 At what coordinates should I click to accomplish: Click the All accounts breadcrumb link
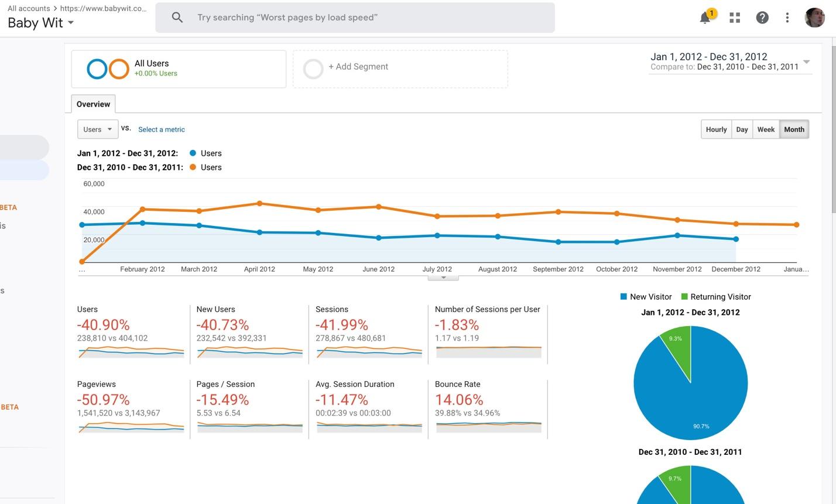[x=29, y=9]
